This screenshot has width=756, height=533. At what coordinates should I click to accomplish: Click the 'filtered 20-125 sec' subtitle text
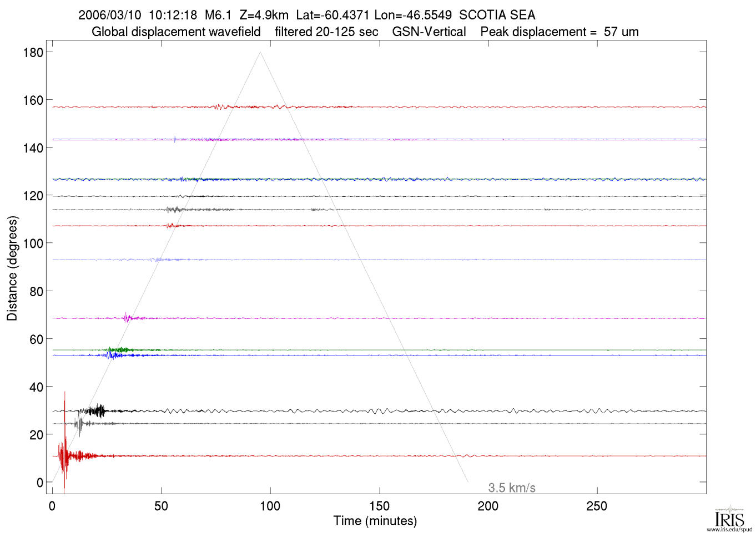(326, 32)
